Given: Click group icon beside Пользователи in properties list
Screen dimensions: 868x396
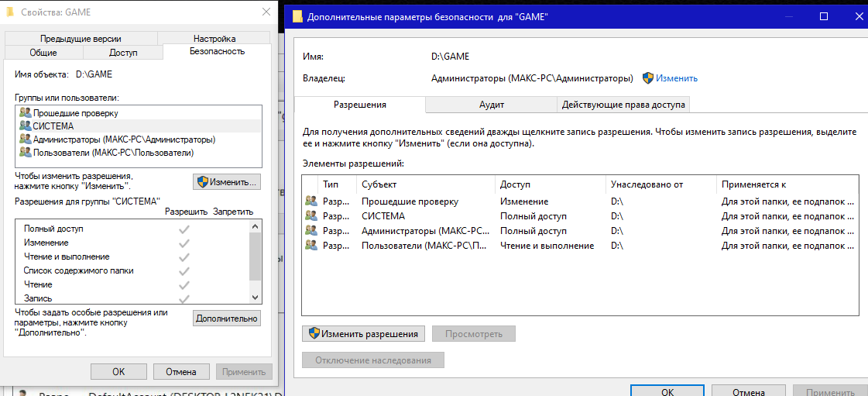Looking at the screenshot, I should pos(25,151).
